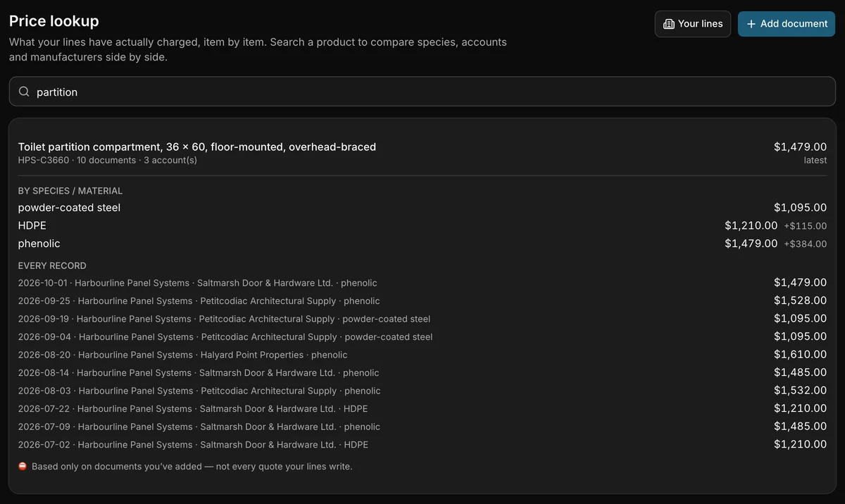Click the latest price $1,479.00 in header

(800, 147)
